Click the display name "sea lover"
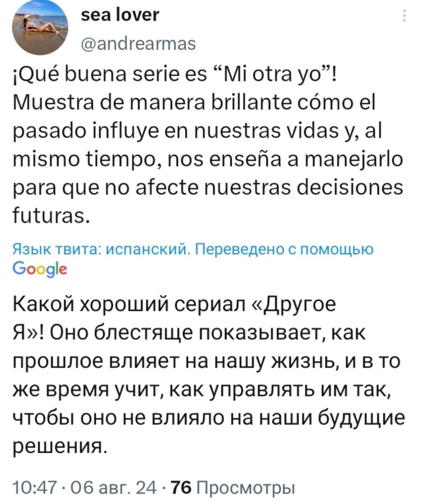This screenshot has height=504, width=422. pyautogui.click(x=120, y=15)
